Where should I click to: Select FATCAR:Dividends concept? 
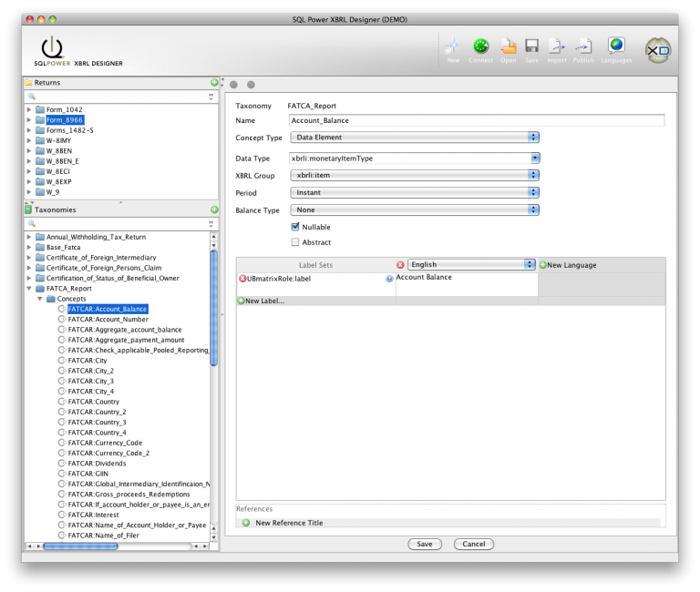click(x=97, y=463)
